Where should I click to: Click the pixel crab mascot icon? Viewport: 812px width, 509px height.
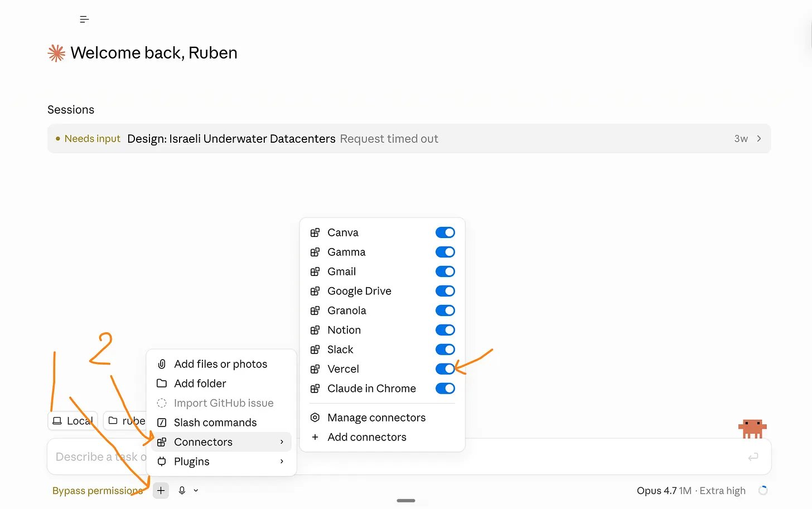[752, 429]
